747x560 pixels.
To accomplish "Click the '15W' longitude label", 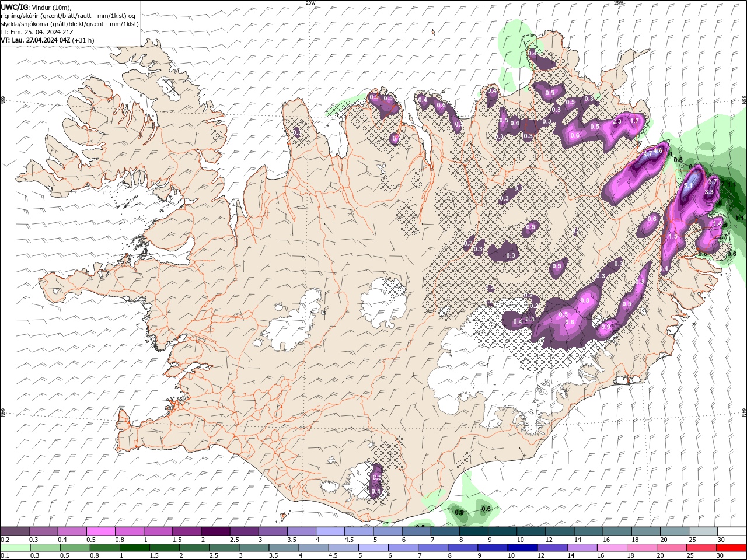I will [x=618, y=3].
